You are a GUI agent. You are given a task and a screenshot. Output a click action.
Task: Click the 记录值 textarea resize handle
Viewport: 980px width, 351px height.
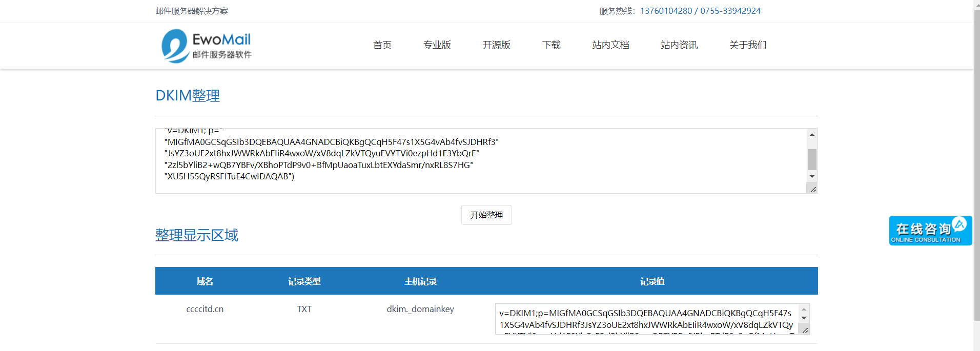click(805, 330)
